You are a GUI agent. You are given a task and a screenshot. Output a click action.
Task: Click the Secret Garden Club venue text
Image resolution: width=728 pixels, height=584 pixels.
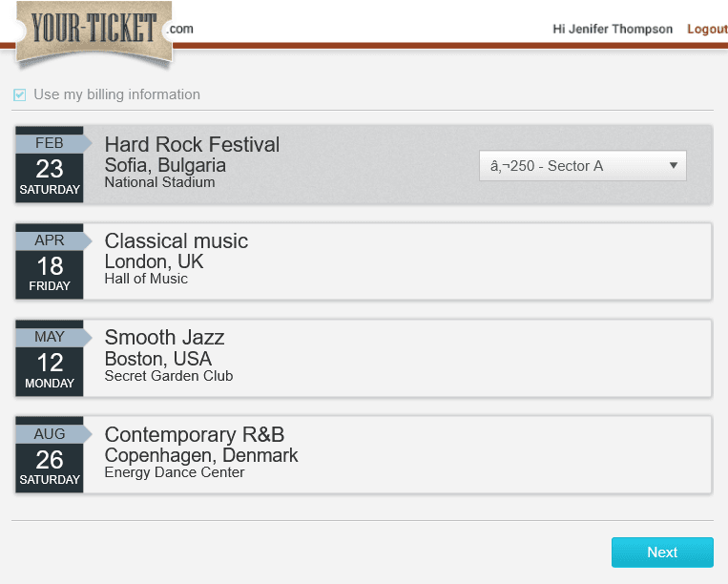tap(169, 376)
